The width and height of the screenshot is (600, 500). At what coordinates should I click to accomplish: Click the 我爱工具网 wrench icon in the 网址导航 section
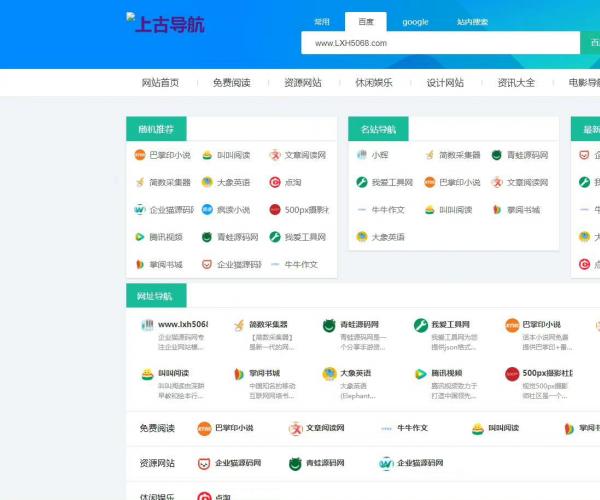coord(421,326)
